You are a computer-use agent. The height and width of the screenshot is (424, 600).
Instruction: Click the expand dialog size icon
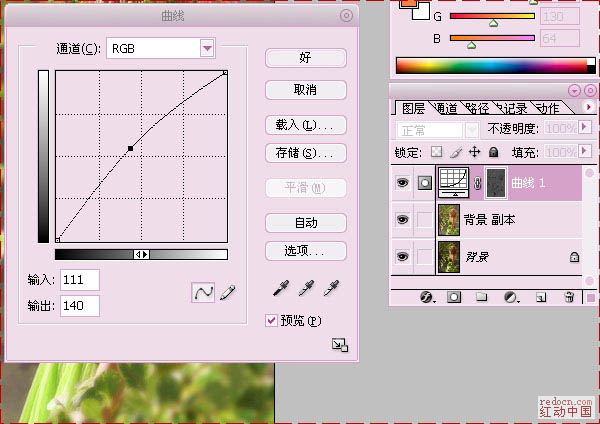click(x=340, y=345)
